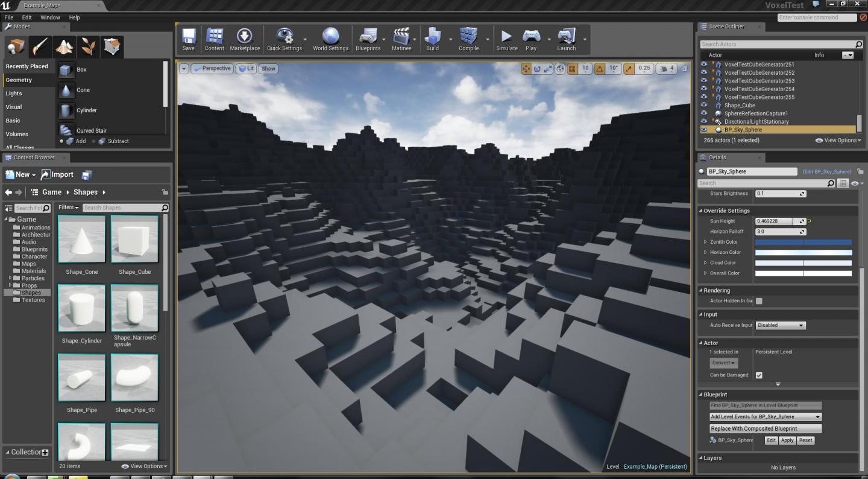Enable the Actor Hidden In Game checkbox

[x=759, y=301]
